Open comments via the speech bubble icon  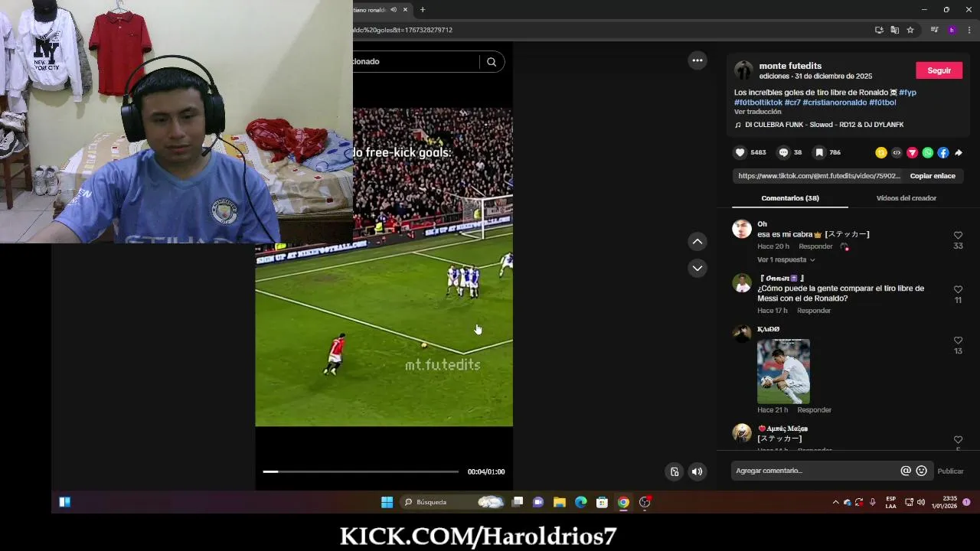coord(783,152)
